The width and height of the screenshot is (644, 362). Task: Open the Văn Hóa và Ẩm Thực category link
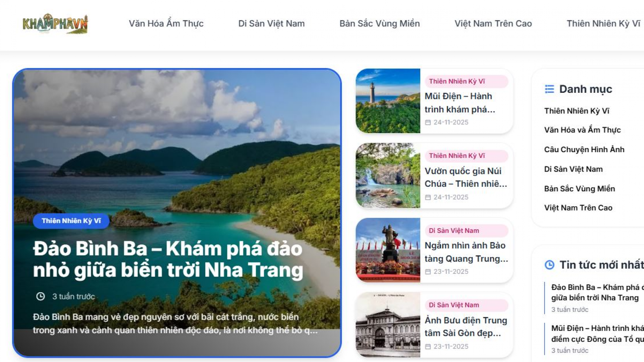(582, 130)
